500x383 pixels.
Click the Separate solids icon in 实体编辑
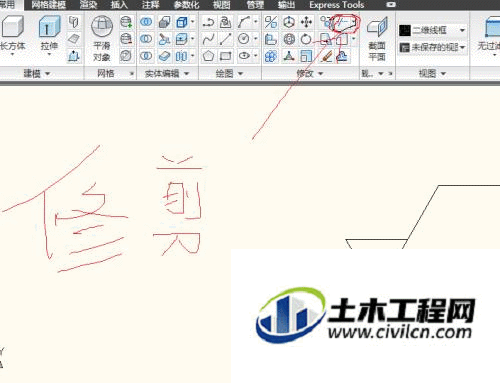(181, 56)
